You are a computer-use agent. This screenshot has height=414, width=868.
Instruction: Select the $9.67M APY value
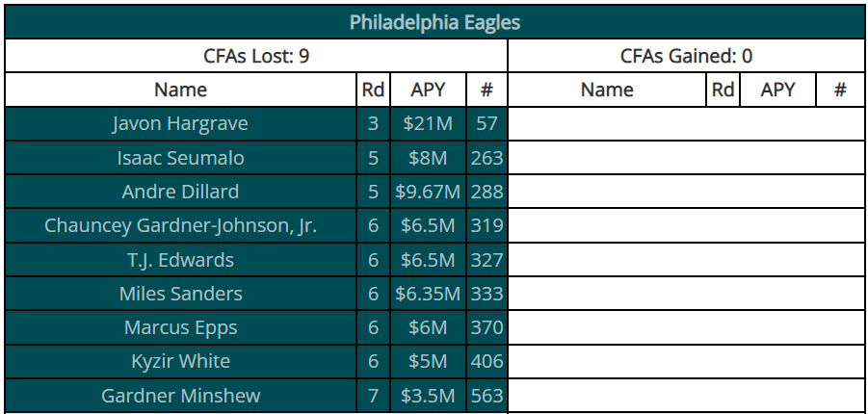tap(428, 192)
